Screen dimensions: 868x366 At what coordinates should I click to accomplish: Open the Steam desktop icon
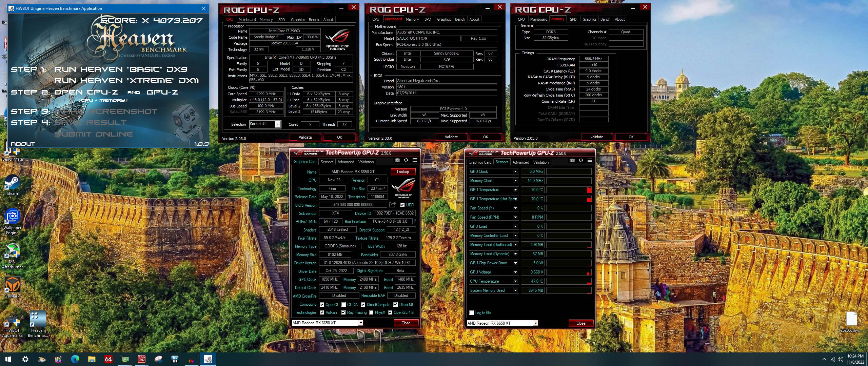(13, 185)
